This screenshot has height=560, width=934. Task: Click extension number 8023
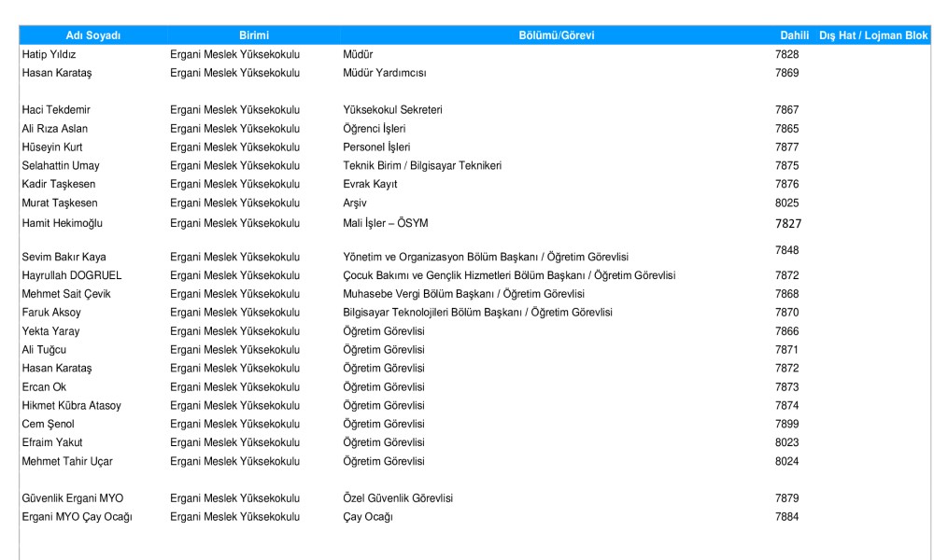click(786, 442)
